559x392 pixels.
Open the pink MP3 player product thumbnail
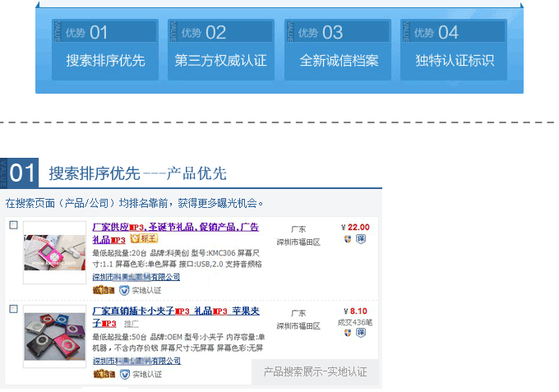point(54,252)
